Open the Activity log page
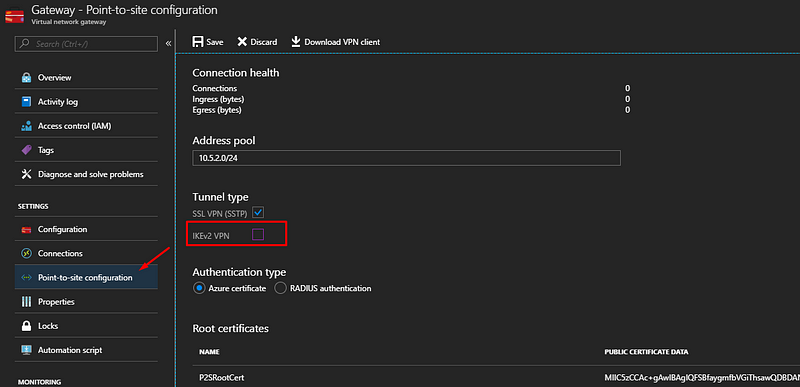 click(86, 101)
